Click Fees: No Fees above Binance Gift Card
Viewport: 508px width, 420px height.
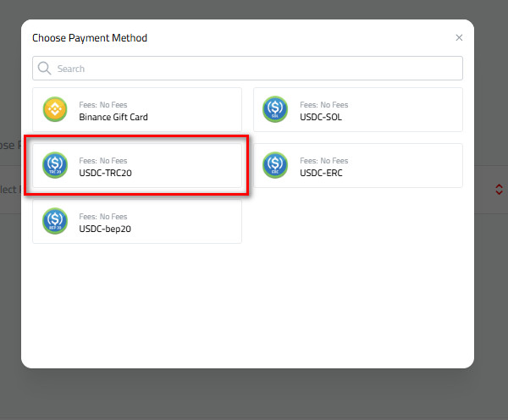click(103, 105)
